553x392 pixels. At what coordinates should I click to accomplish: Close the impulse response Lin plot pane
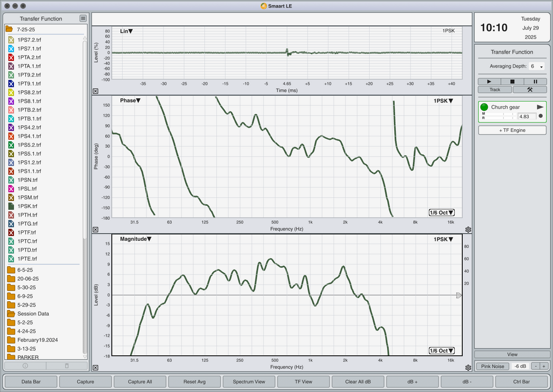tap(96, 91)
